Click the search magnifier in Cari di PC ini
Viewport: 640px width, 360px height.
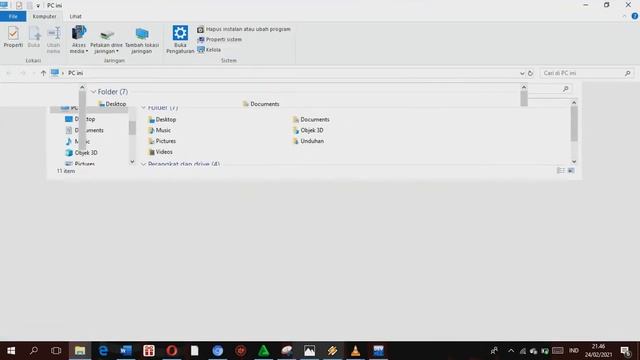click(628, 73)
